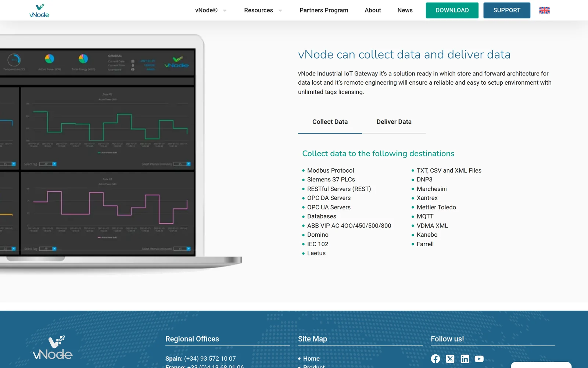588x368 pixels.
Task: Click the 'ABB VIP AC 400/450/500/800' item
Action: click(x=349, y=226)
